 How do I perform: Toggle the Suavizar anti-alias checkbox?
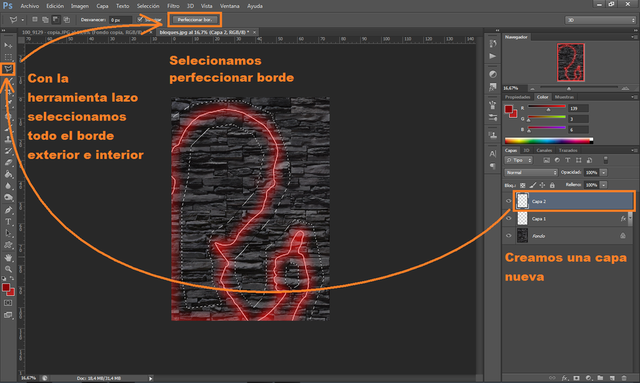click(x=140, y=19)
